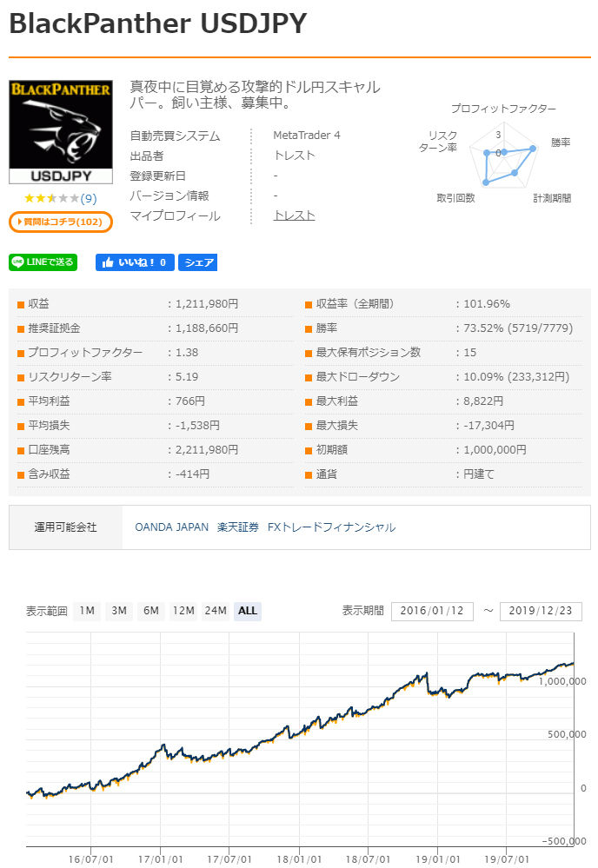Choose the 12M chart range
Viewport: 598px width, 868px height.
183,611
